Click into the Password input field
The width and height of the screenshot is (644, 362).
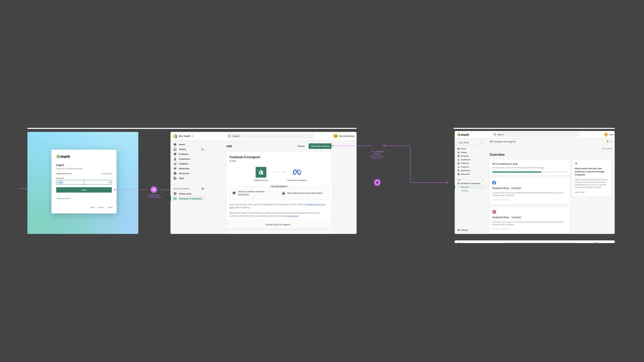click(x=84, y=182)
